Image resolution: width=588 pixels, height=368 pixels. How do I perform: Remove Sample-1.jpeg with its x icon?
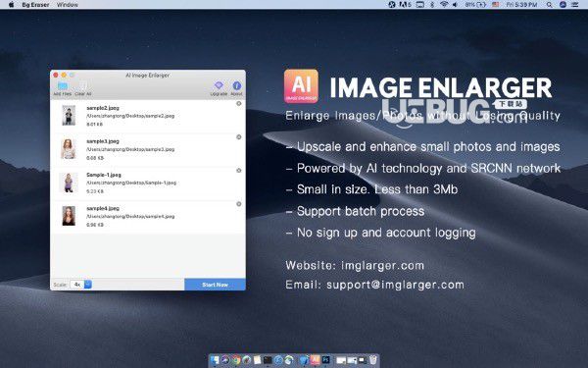(x=239, y=171)
